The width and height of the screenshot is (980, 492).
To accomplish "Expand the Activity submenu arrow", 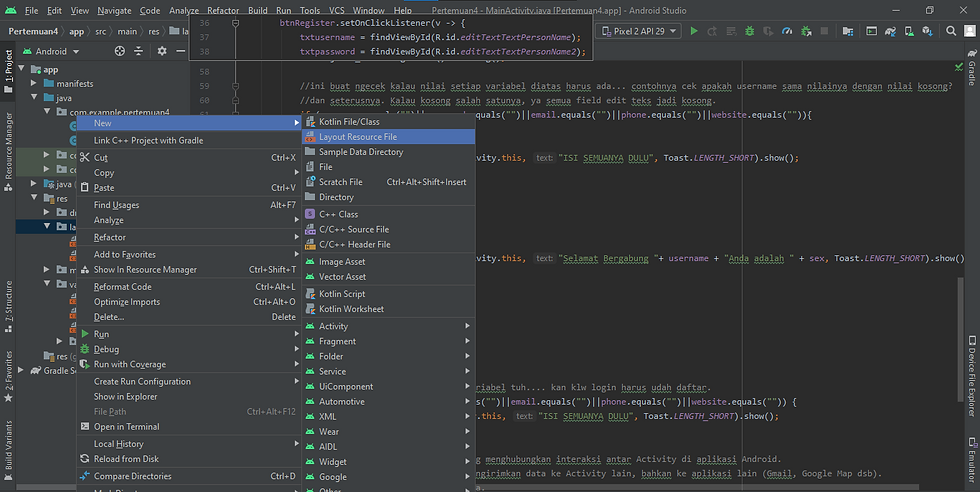I will 468,326.
